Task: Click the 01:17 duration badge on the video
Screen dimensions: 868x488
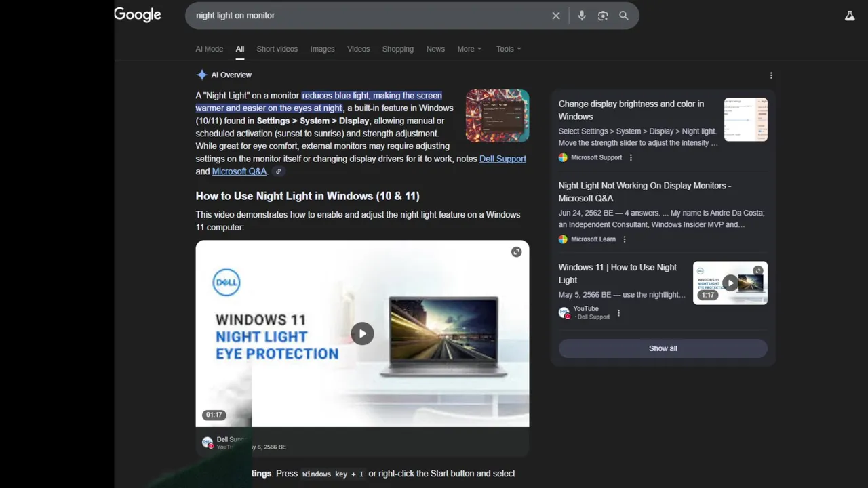Action: pos(214,415)
